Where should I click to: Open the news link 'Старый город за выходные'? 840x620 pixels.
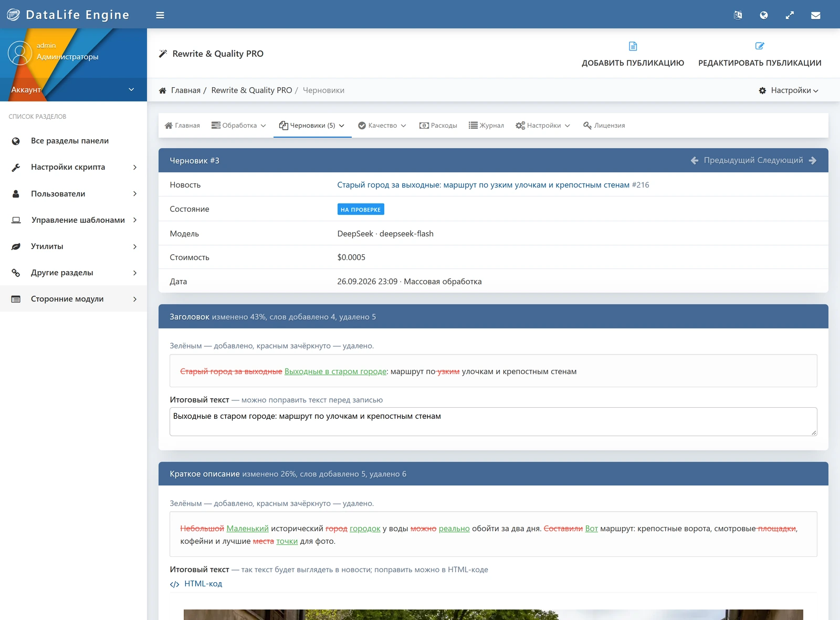[x=483, y=185]
